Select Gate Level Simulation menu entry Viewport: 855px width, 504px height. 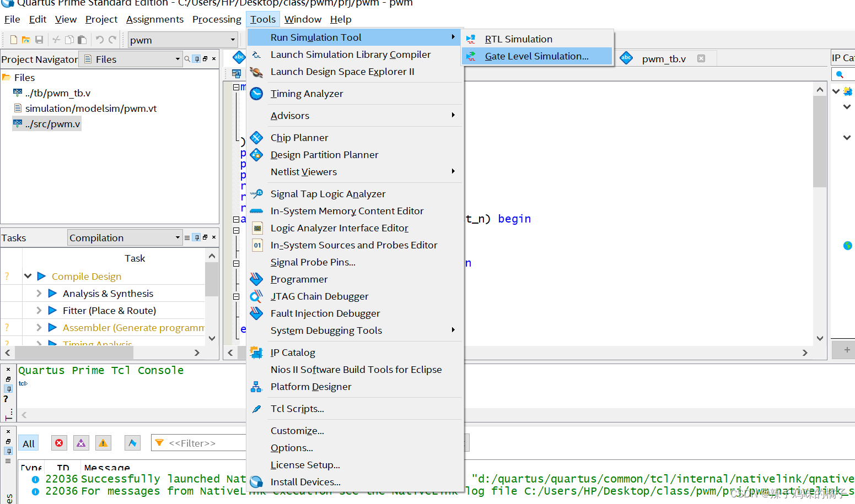[537, 56]
